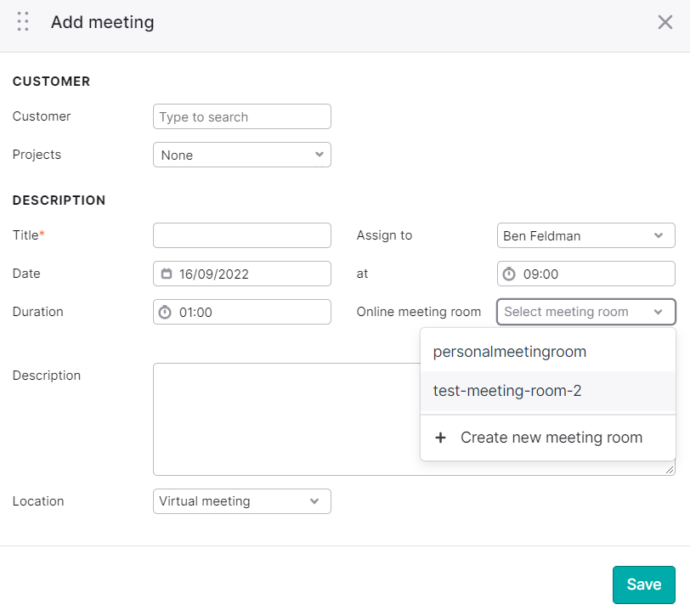Viewport: 690px width, 616px height.
Task: Click the clock icon in the at field
Action: point(511,273)
